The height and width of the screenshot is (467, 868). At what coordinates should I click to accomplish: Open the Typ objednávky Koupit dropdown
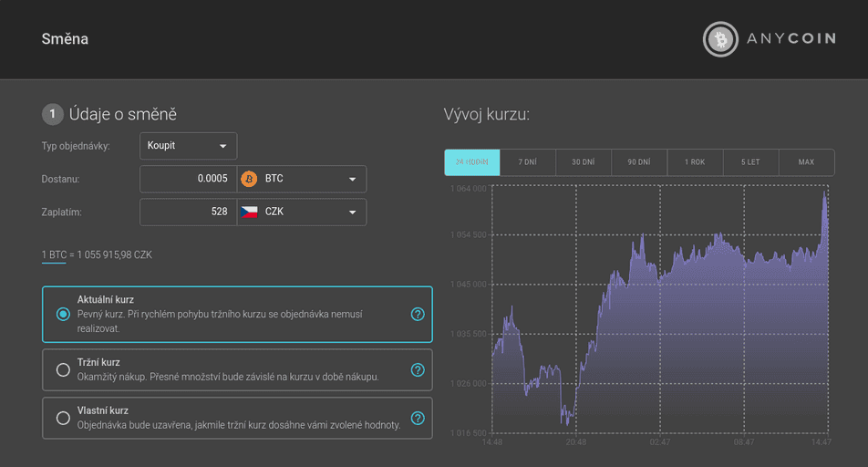[188, 146]
